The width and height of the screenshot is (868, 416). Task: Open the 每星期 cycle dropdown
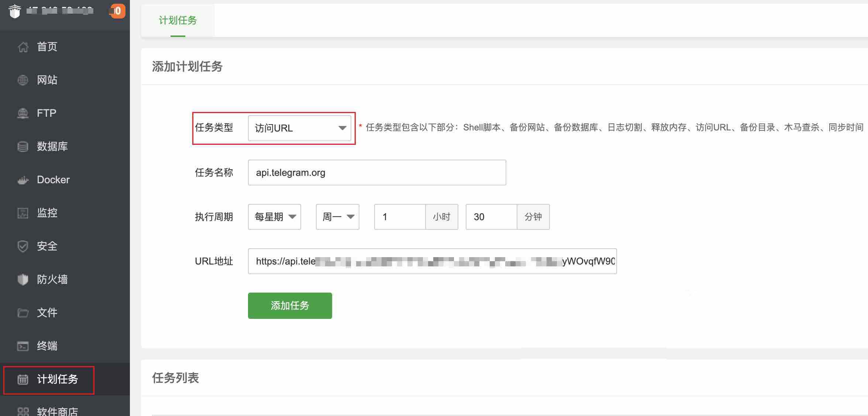click(x=275, y=217)
